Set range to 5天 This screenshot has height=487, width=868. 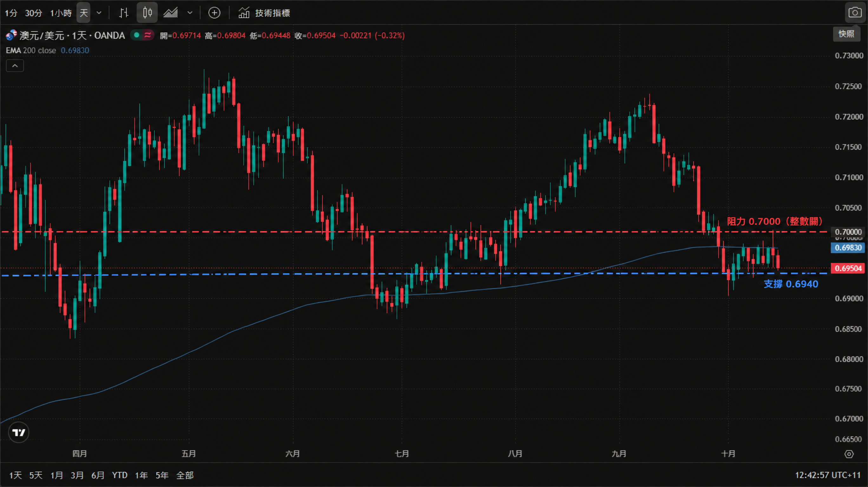[36, 476]
